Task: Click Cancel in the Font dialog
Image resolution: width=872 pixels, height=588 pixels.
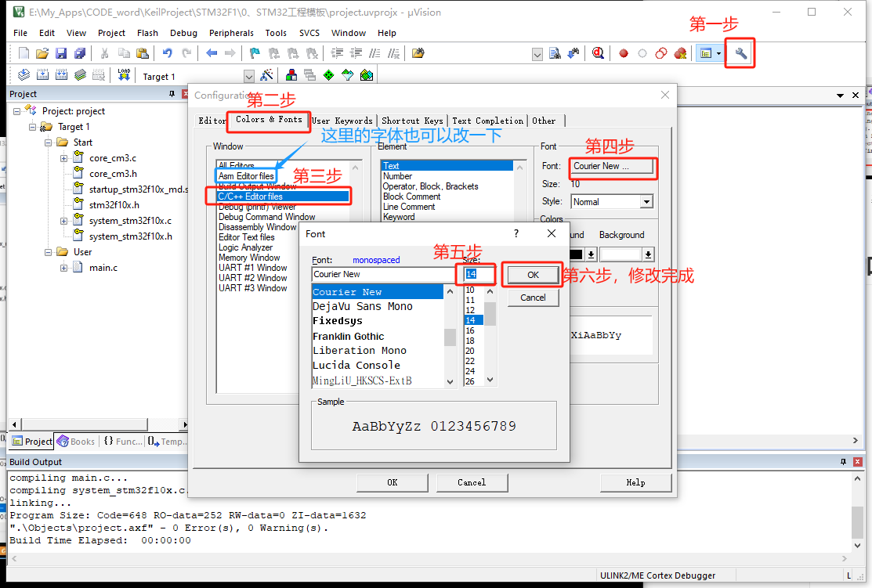Action: (533, 298)
